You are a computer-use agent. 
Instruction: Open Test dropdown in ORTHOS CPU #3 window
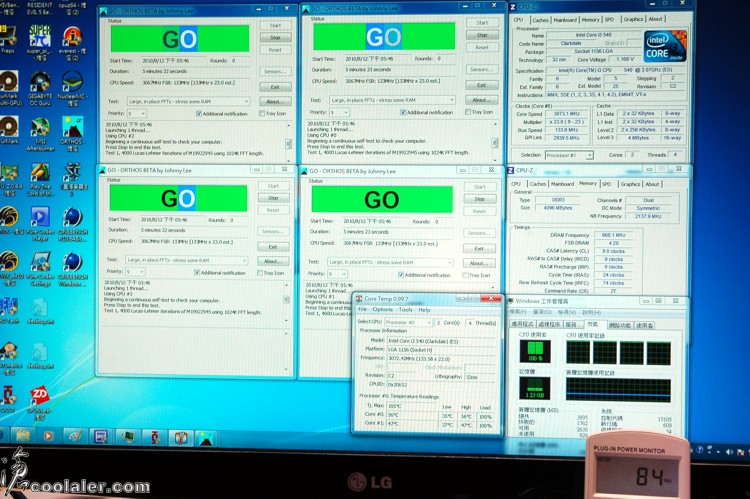[187, 260]
